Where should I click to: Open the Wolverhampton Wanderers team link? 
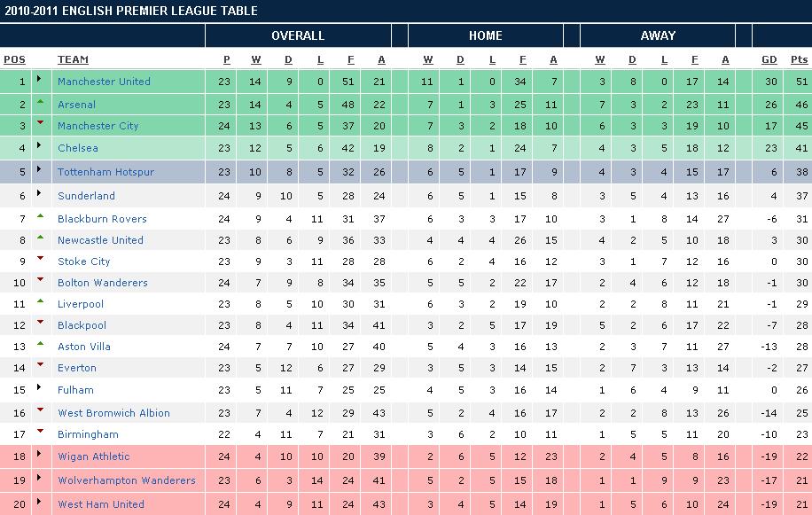127,480
